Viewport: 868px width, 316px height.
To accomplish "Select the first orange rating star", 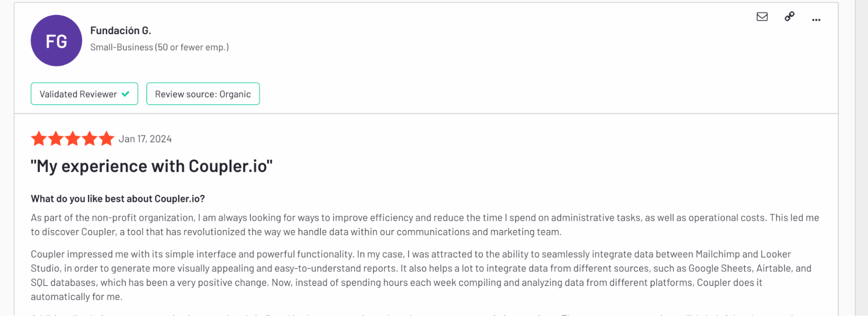I will coord(39,139).
